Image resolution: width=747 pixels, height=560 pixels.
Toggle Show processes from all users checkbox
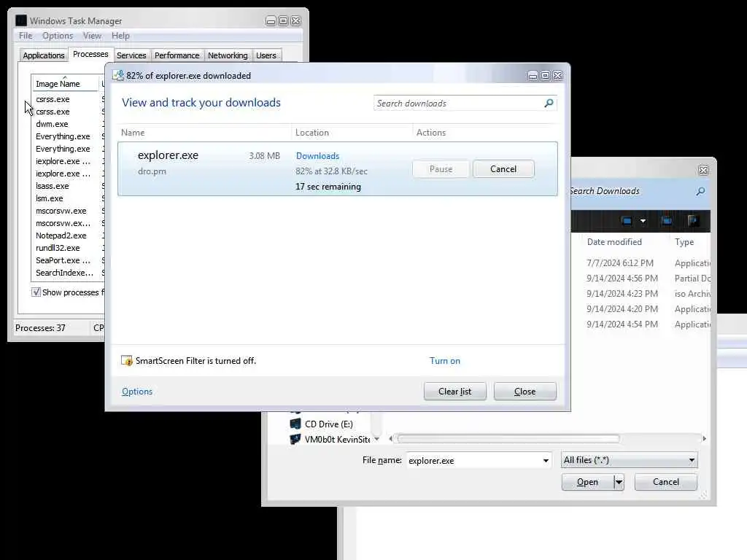[x=36, y=292]
